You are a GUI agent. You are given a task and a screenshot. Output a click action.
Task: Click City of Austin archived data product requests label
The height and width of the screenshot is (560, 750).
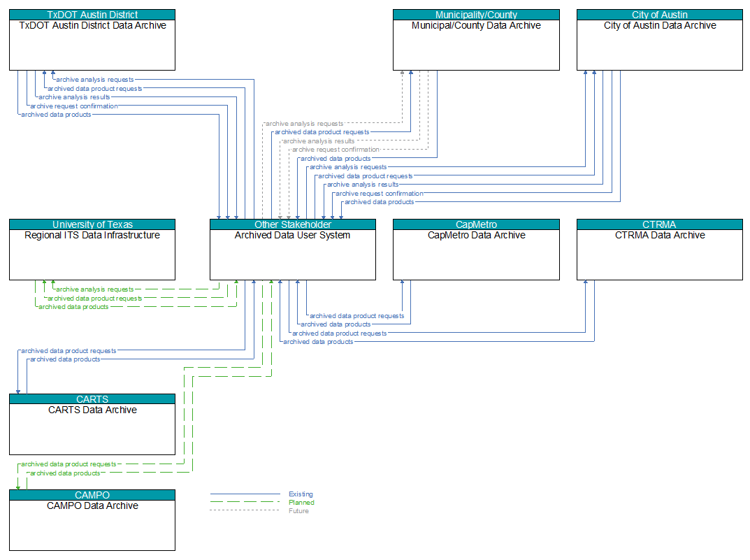coord(366,176)
